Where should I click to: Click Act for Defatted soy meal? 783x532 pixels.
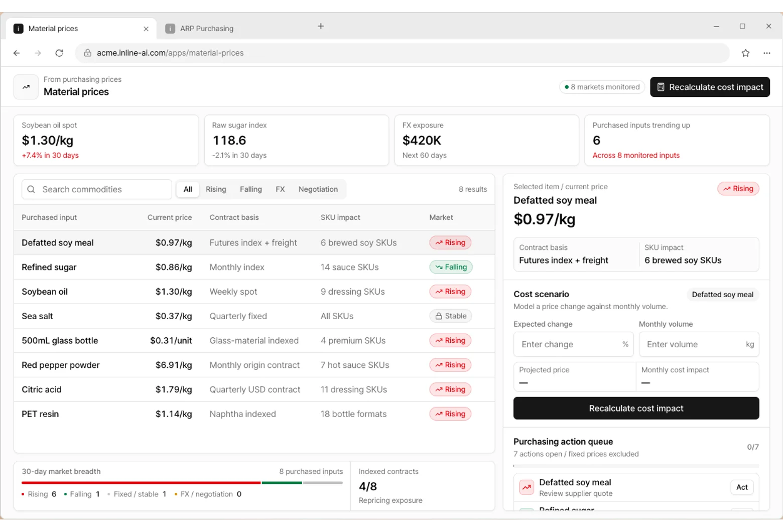coord(742,487)
